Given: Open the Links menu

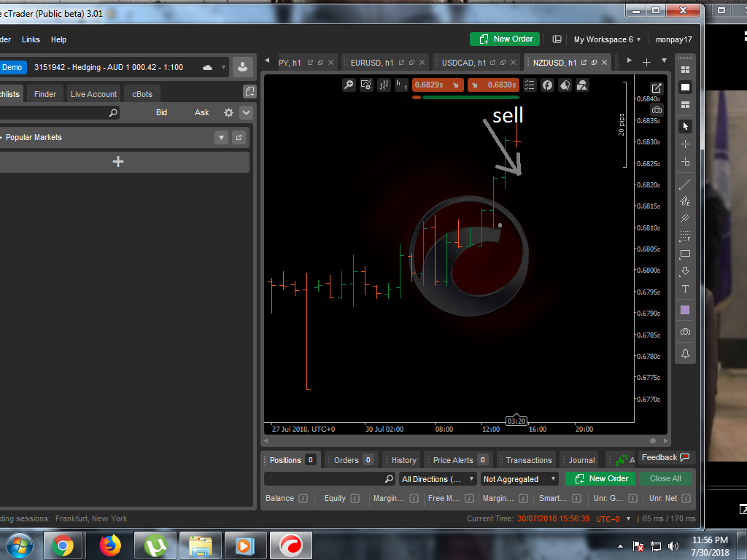Looking at the screenshot, I should click(x=31, y=39).
